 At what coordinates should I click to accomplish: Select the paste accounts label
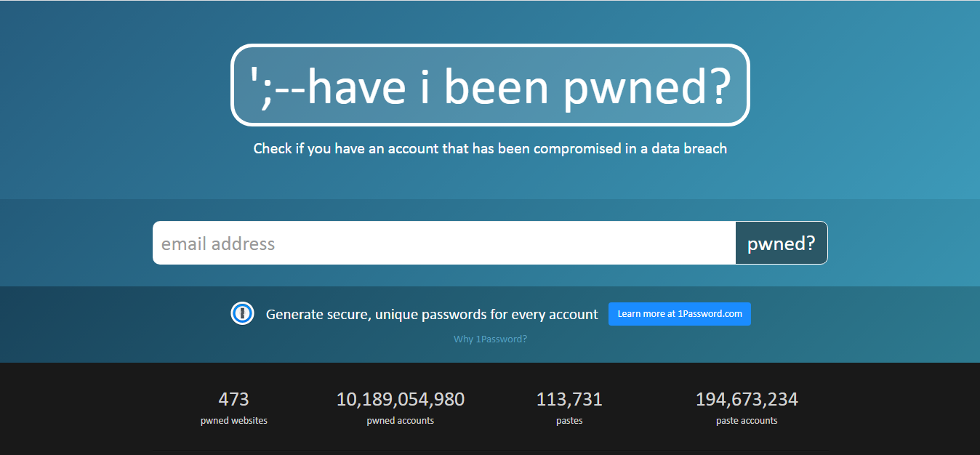(x=747, y=421)
